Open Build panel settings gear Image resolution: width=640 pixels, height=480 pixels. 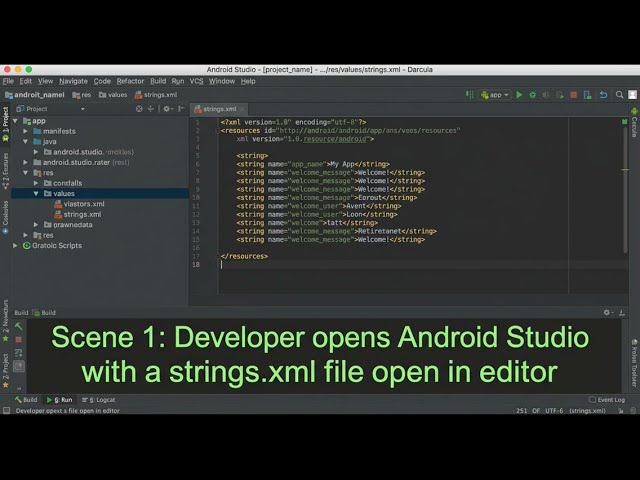click(607, 312)
